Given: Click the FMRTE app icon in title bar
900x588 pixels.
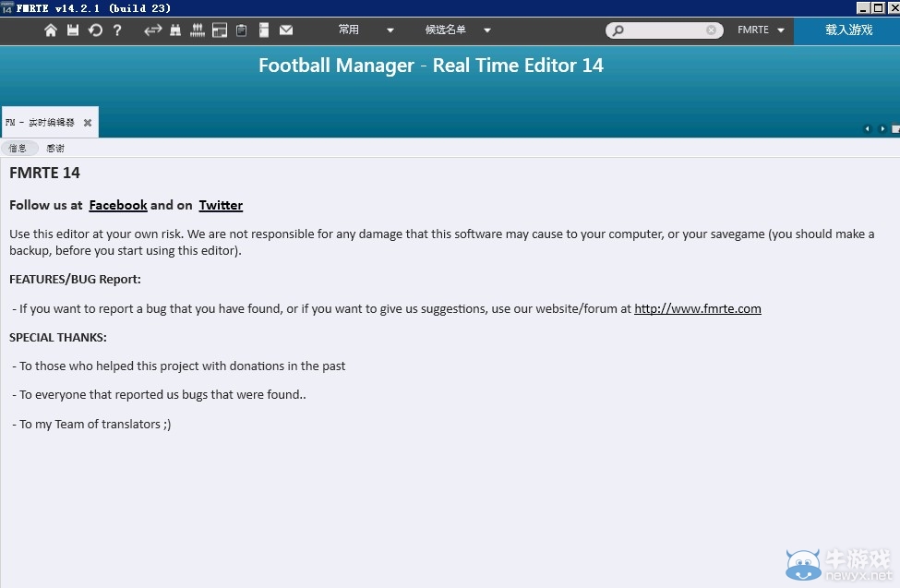Looking at the screenshot, I should [6, 7].
